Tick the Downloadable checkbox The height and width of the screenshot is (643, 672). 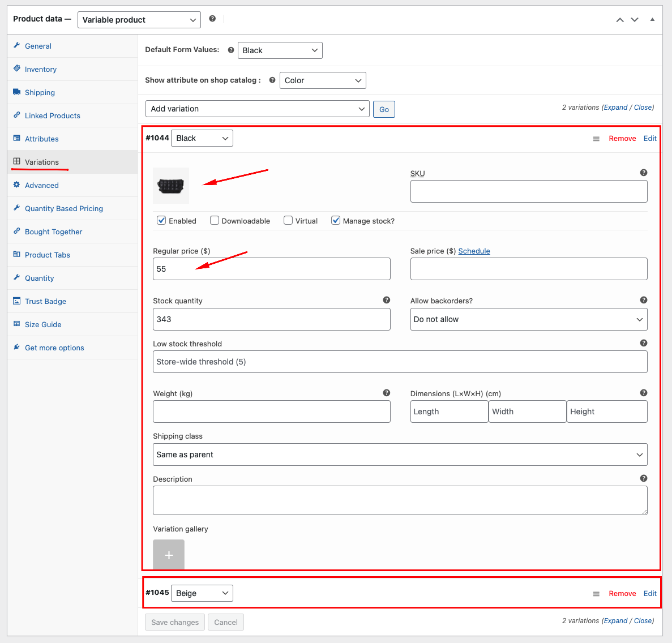tap(215, 220)
